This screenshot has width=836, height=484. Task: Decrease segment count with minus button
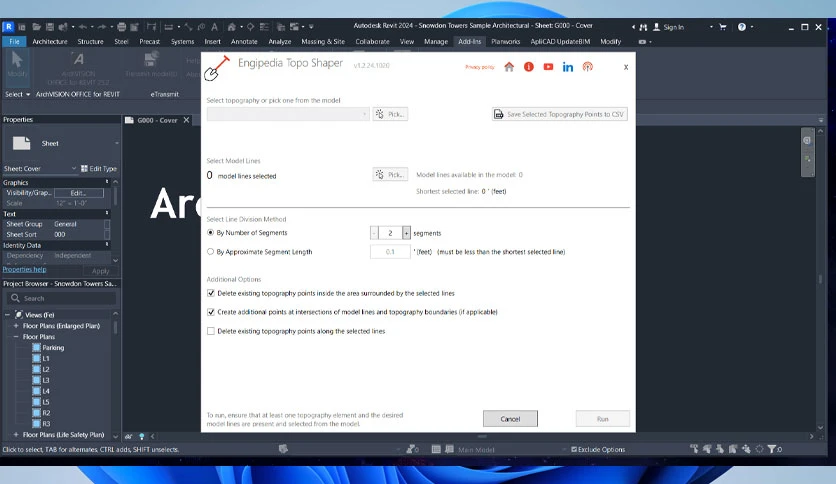(x=374, y=233)
